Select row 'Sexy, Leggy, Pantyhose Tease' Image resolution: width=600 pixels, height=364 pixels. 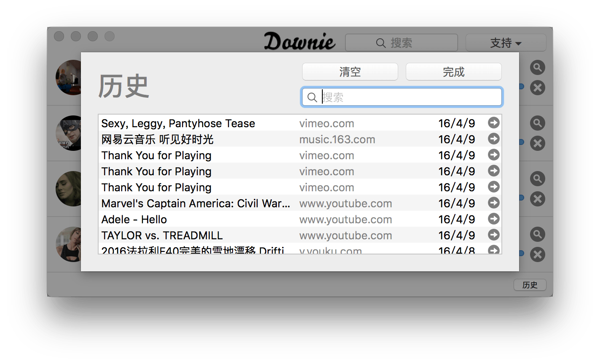tap(300, 123)
